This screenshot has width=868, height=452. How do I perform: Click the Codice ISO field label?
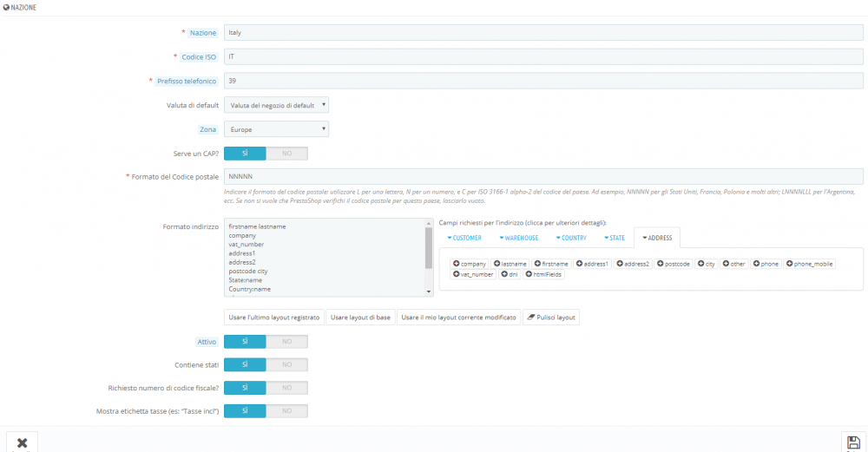pos(198,57)
